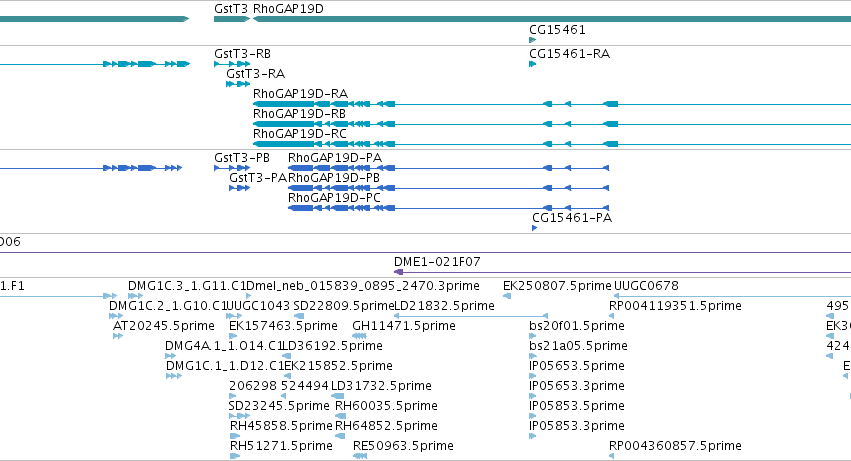Click the CG15461 gene arrow glyph
Image resolution: width=851 pixels, height=461 pixels.
tap(532, 40)
